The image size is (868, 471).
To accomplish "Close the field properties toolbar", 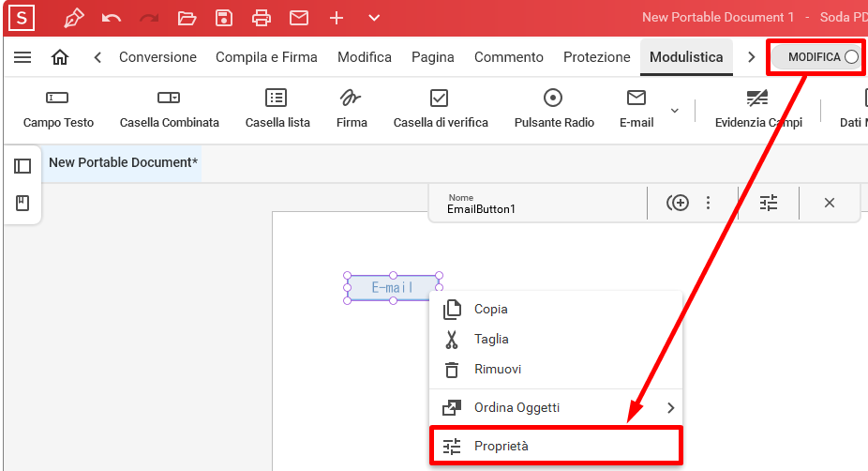I will click(x=830, y=203).
